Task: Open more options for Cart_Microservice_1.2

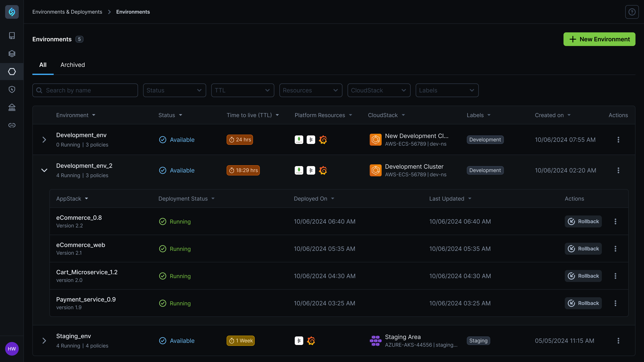Action: pos(615,276)
